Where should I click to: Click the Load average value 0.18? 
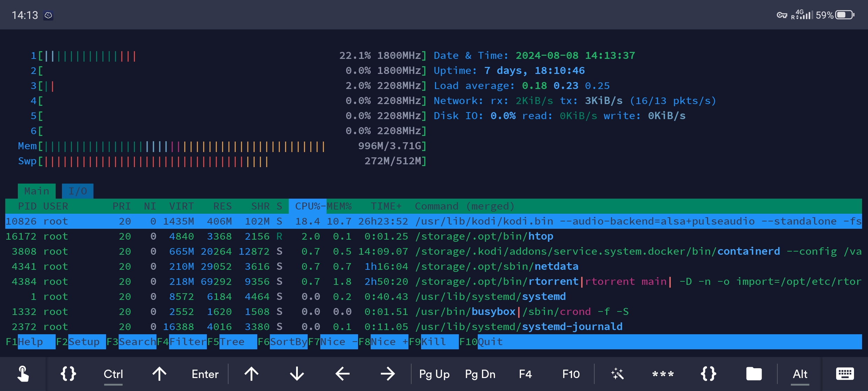tap(534, 86)
